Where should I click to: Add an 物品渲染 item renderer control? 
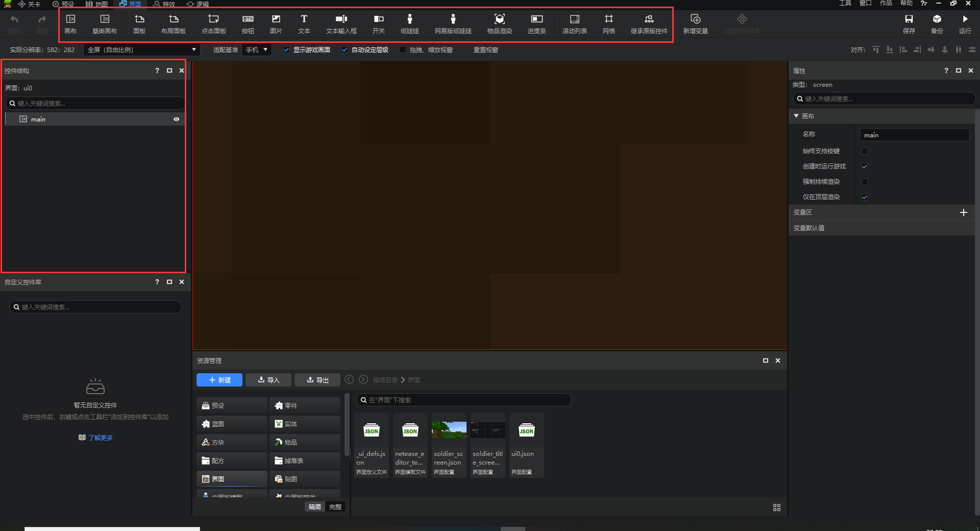[x=499, y=23]
